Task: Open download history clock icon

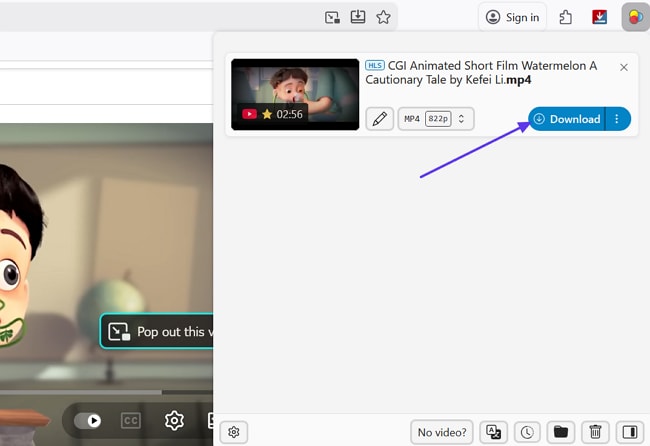Action: tap(527, 432)
